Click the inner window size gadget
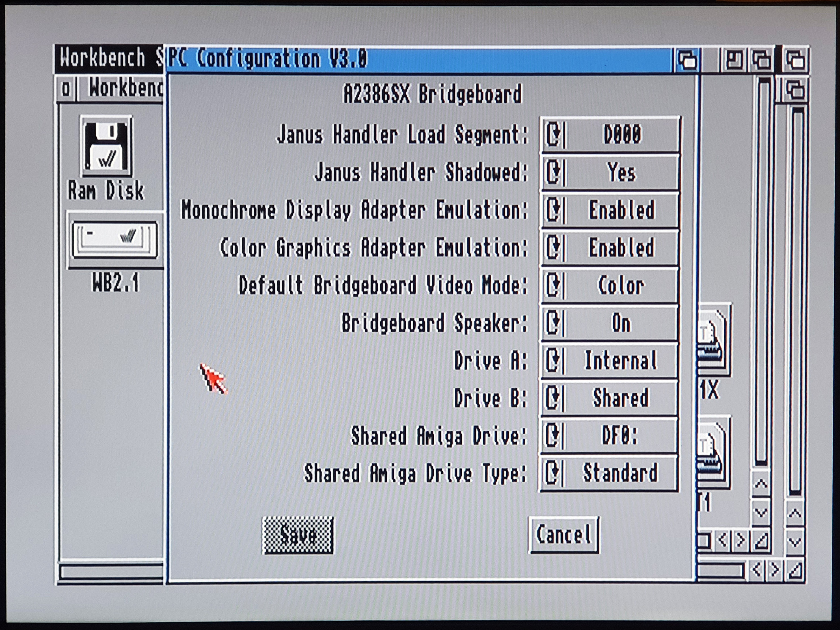 [x=761, y=540]
